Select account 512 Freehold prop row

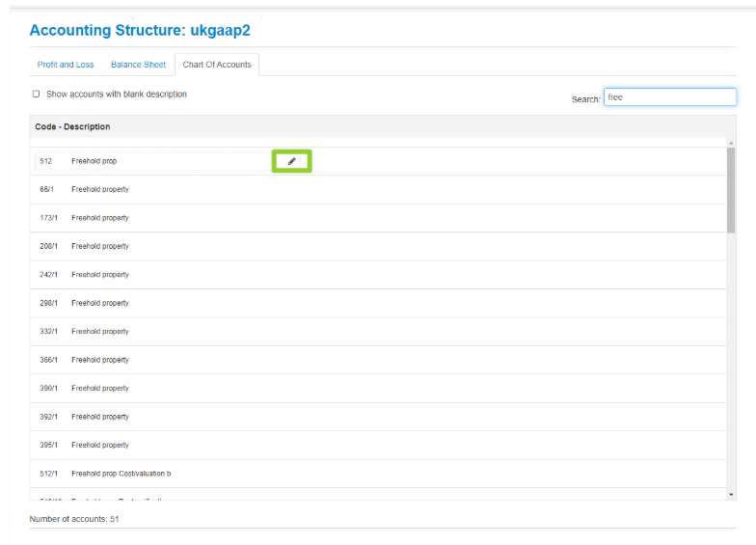[x=94, y=161]
